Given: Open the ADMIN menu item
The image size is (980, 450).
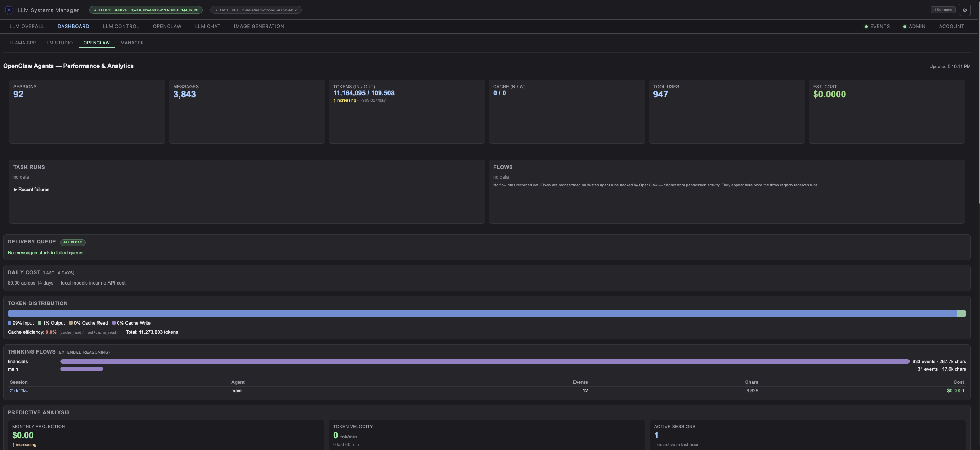Looking at the screenshot, I should click(914, 26).
